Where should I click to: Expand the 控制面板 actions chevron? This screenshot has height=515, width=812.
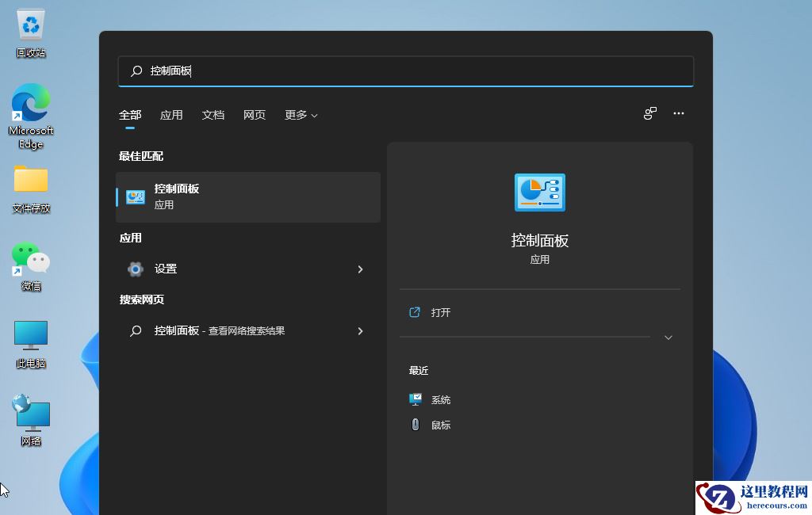click(x=668, y=337)
